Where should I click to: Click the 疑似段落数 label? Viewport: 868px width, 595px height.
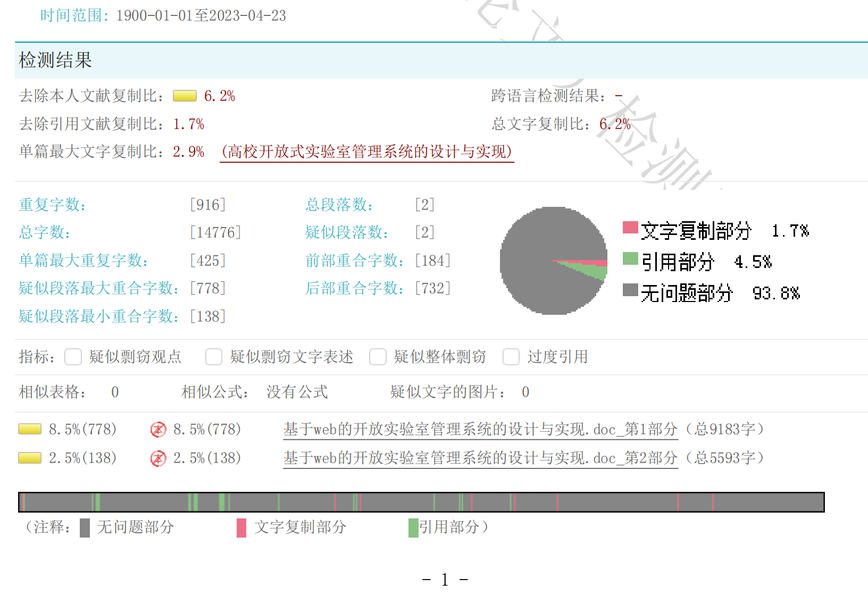tap(347, 232)
